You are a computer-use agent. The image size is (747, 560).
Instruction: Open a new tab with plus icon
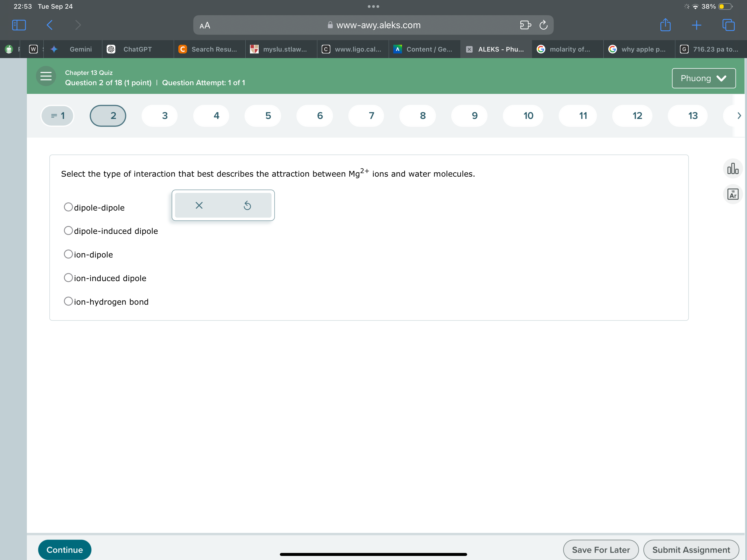click(x=696, y=25)
